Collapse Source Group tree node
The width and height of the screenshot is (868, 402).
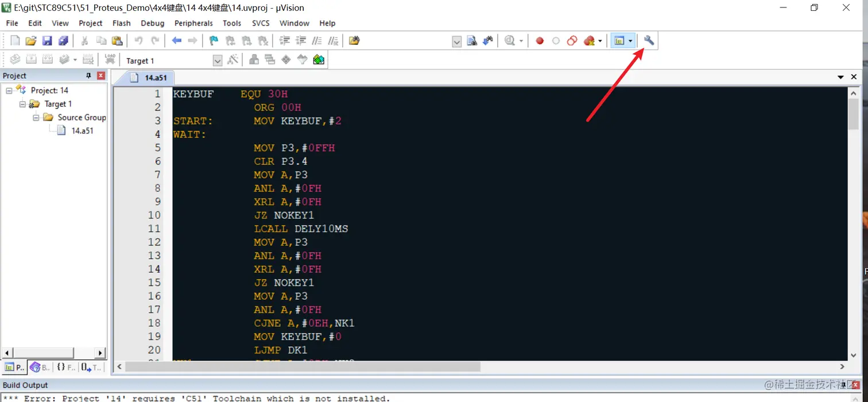point(36,117)
